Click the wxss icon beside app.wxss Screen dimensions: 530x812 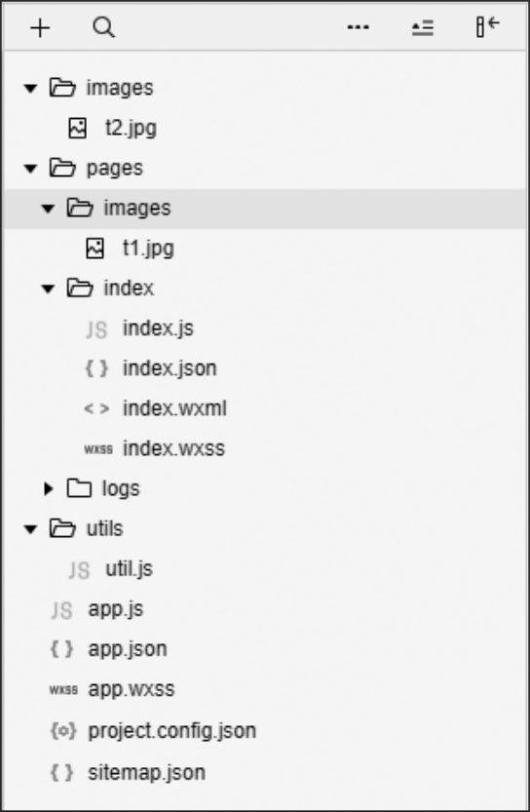63,690
